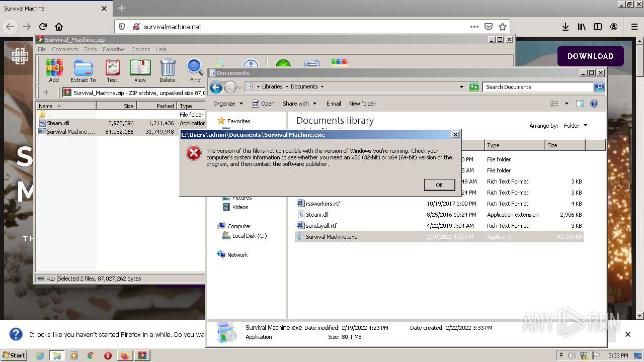
Task: Open WinRAR Commands menu
Action: coord(65,49)
